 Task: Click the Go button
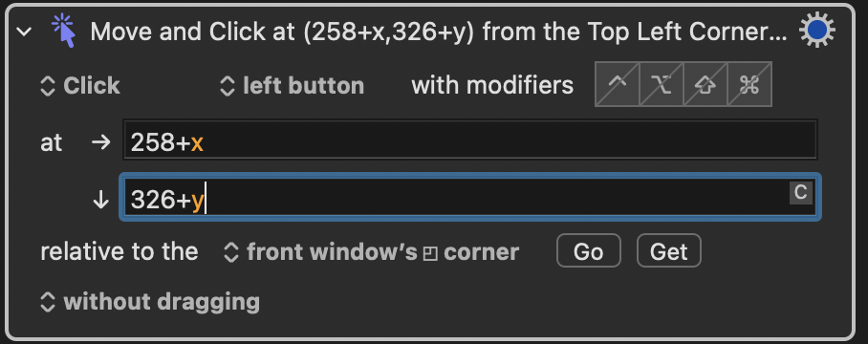tap(589, 251)
